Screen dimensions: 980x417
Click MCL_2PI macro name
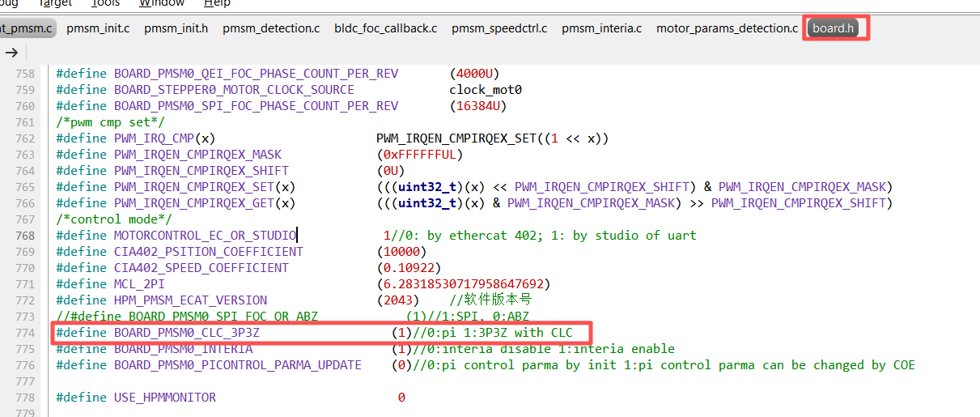(x=139, y=284)
